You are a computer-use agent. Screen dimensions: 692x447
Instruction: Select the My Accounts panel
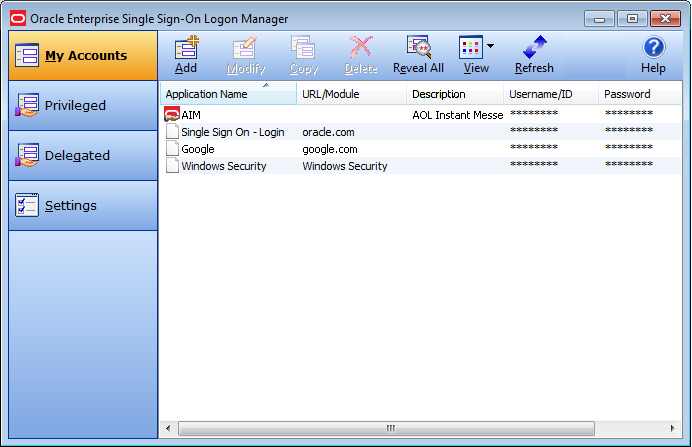tap(83, 56)
